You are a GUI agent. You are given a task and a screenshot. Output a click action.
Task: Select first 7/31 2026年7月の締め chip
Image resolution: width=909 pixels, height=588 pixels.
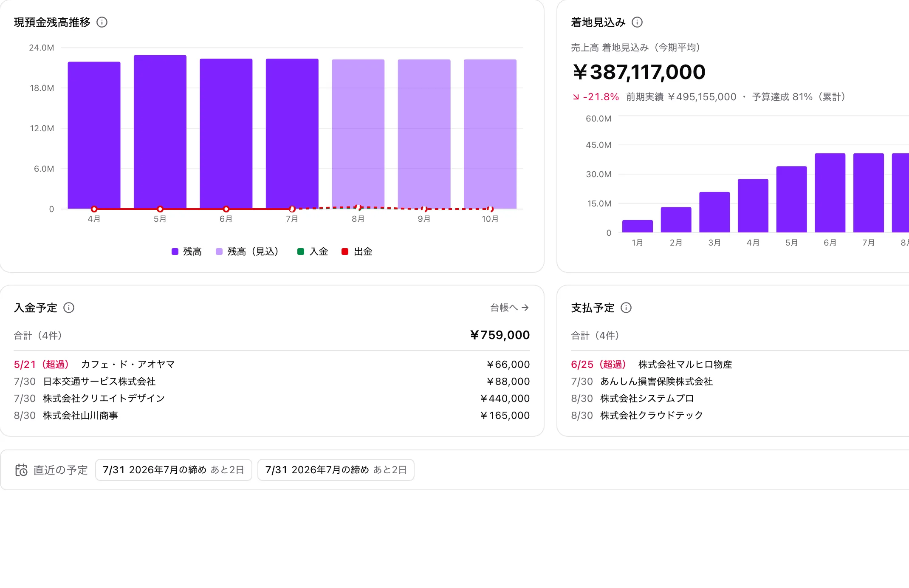173,470
